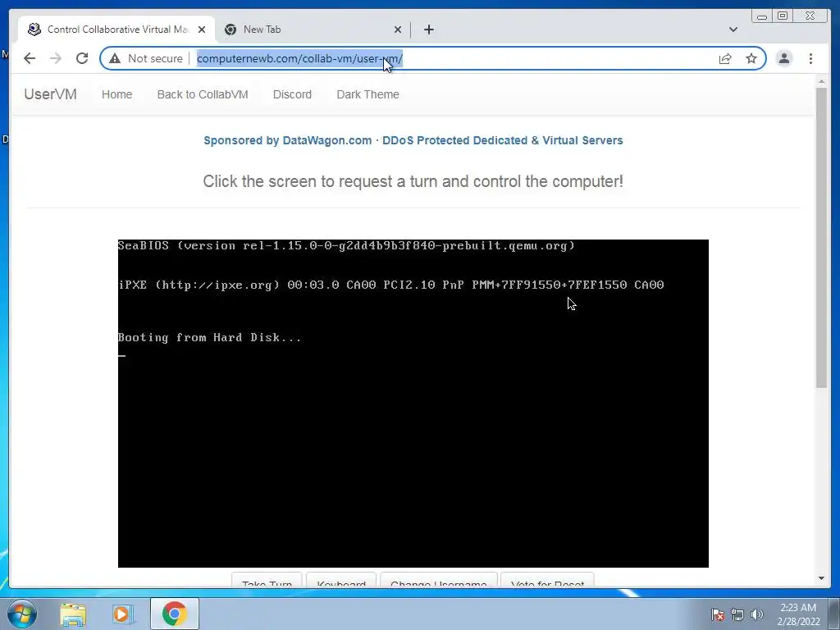Image resolution: width=840 pixels, height=630 pixels.
Task: Open the Discord nav link
Action: (292, 94)
